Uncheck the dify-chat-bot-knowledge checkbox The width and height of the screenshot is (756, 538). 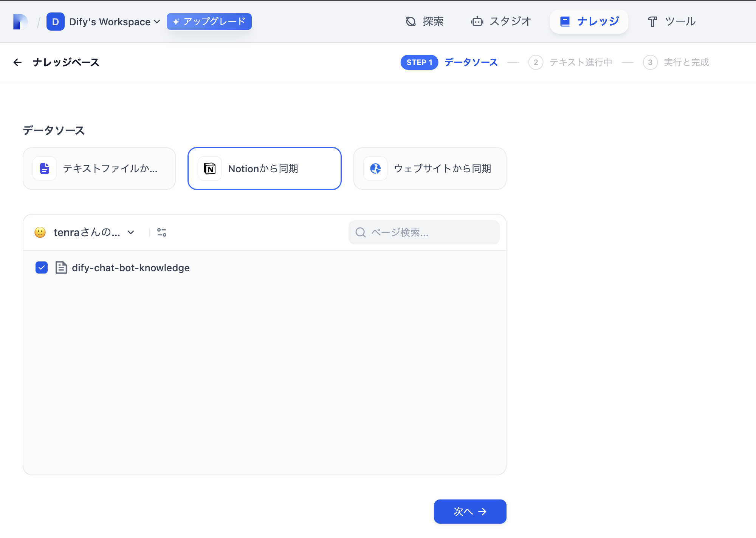click(42, 267)
